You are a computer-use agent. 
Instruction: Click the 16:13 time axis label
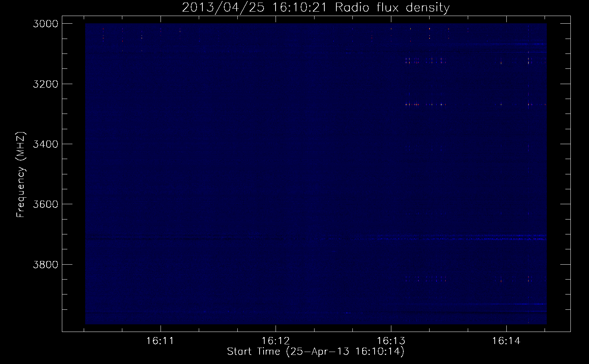pyautogui.click(x=391, y=341)
